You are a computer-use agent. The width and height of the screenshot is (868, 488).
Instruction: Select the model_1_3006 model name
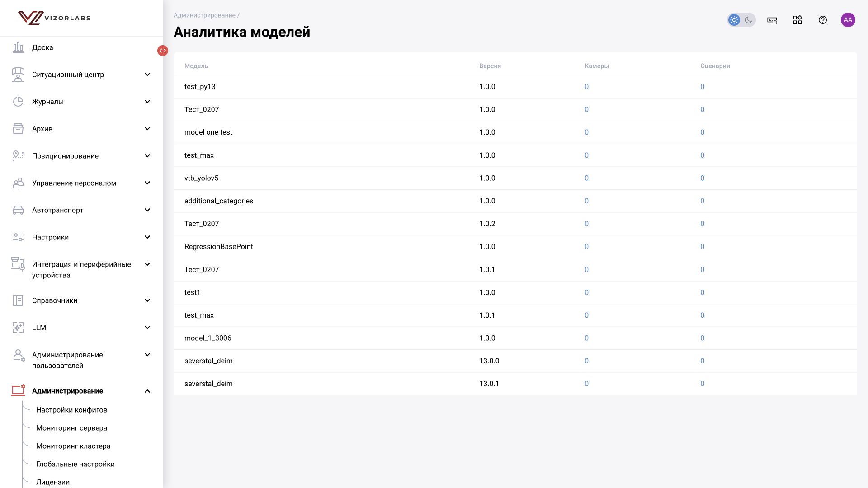click(208, 338)
